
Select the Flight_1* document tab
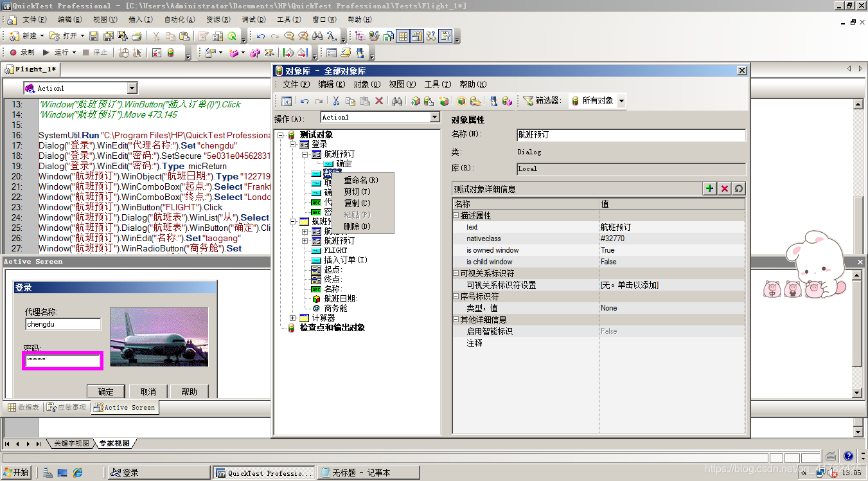(31, 69)
